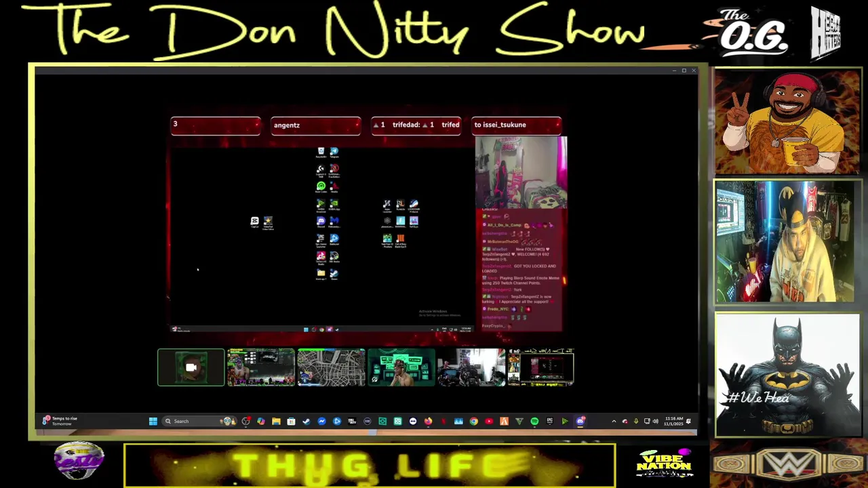Open File Explorer from the taskbar
The image size is (868, 488).
(276, 421)
